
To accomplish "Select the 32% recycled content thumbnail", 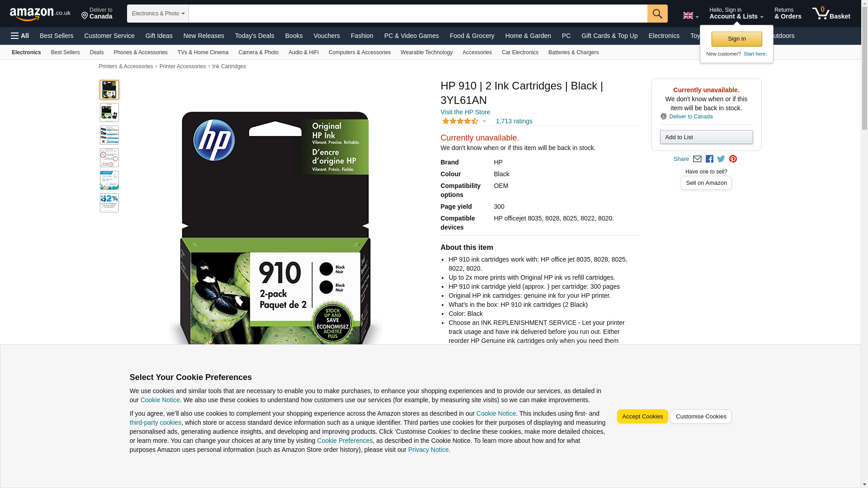I will [x=109, y=203].
